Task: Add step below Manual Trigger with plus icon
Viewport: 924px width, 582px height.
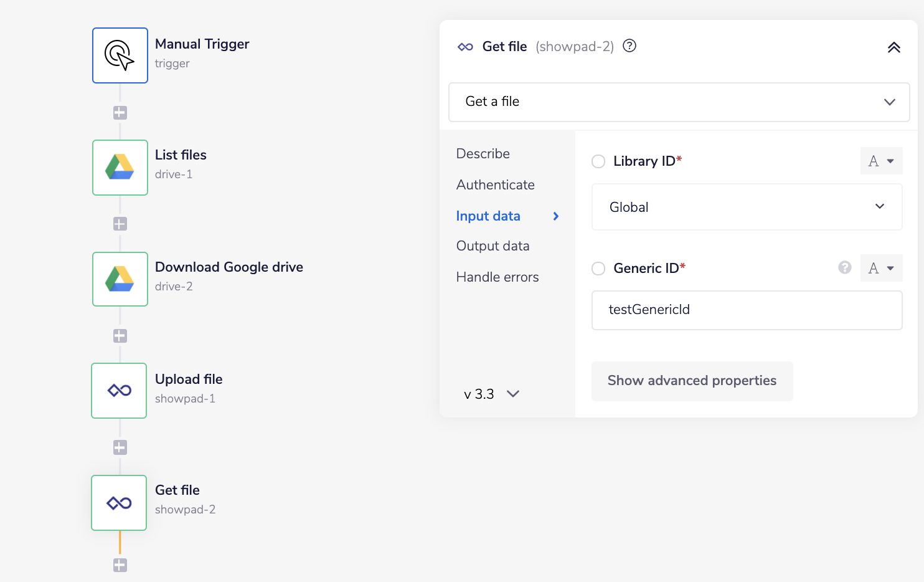Action: tap(120, 113)
